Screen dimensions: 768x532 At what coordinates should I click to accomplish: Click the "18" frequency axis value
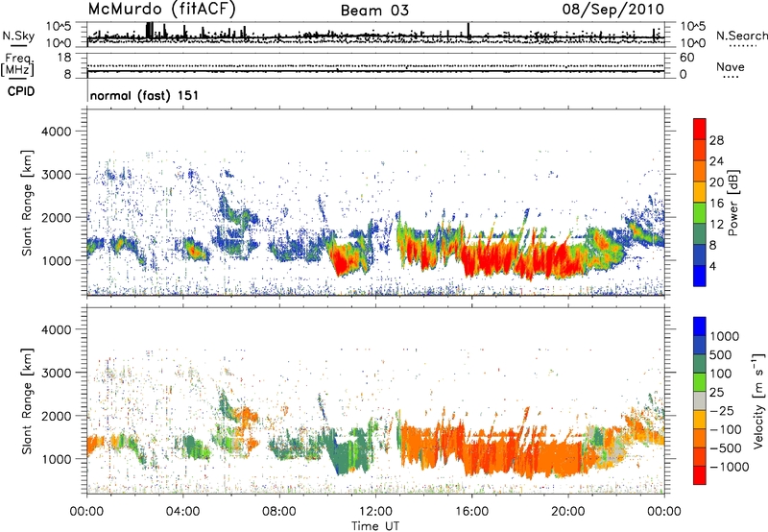(x=64, y=58)
